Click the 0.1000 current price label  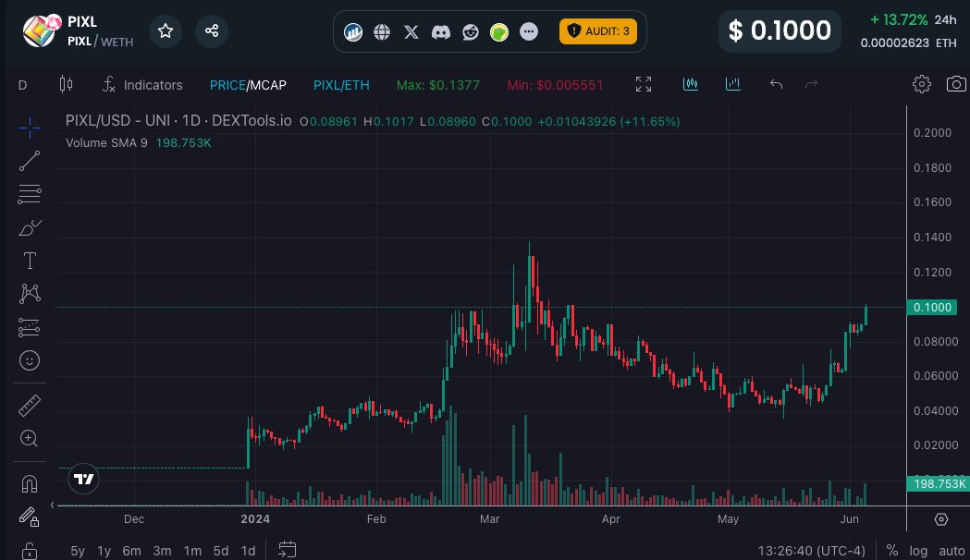click(x=932, y=307)
